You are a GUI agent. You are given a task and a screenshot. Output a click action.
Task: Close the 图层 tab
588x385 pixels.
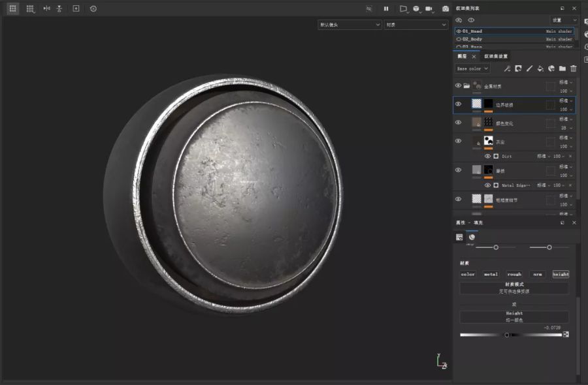coord(474,57)
